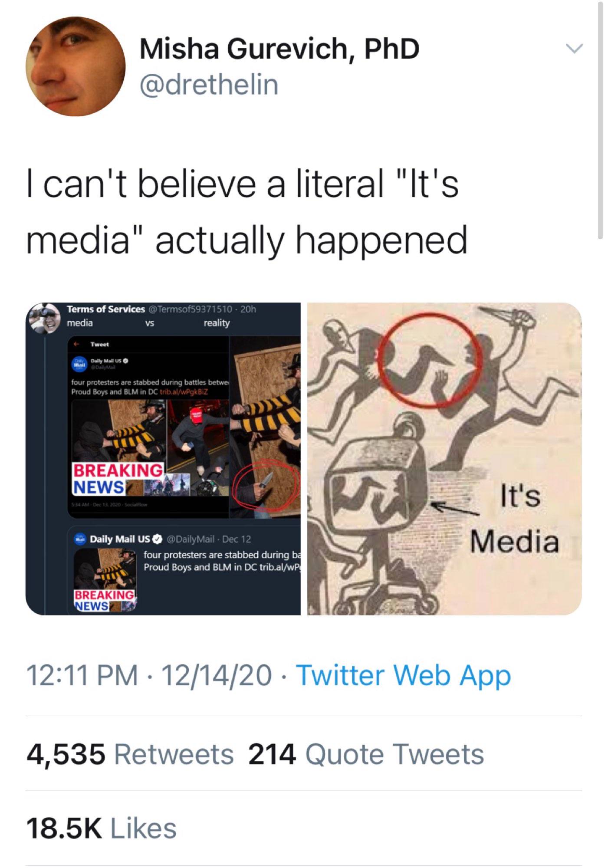Open the 12:11 PM 12/14/20 timestamp
Viewport: 608px width, 868px height.
pyautogui.click(x=149, y=676)
